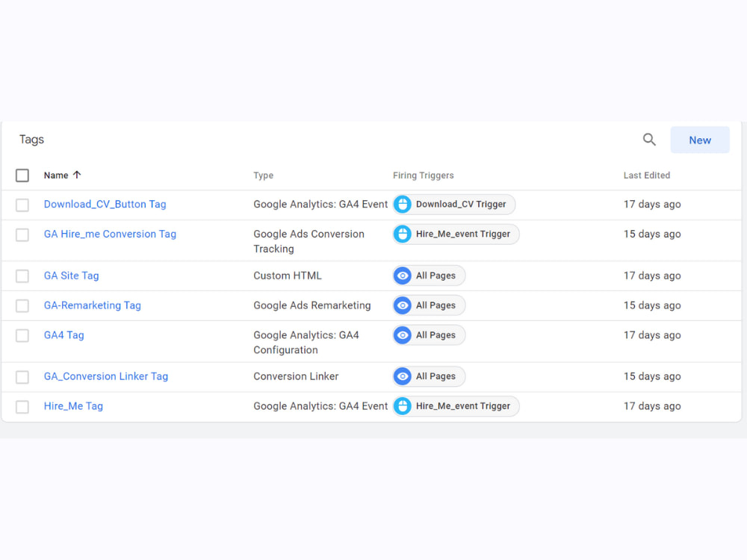Click the Hire_Me_event Trigger icon beside GA Hire_me
747x560 pixels.
pyautogui.click(x=402, y=234)
